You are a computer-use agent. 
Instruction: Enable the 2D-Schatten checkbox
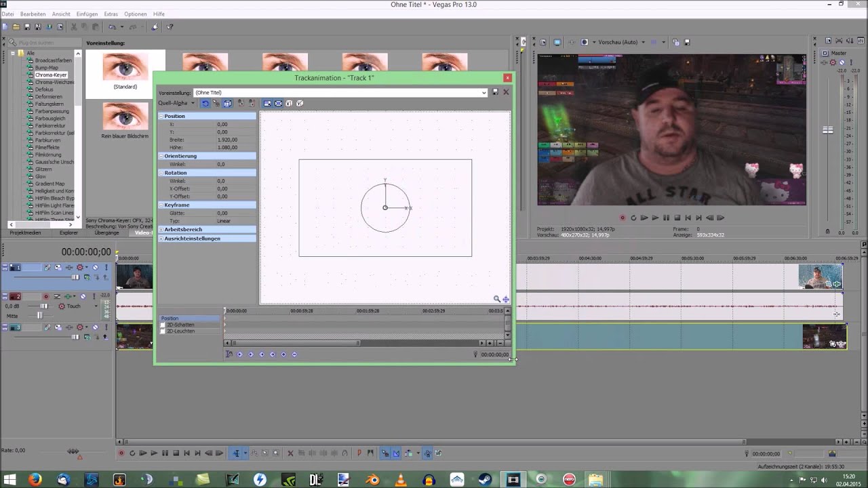coord(163,325)
